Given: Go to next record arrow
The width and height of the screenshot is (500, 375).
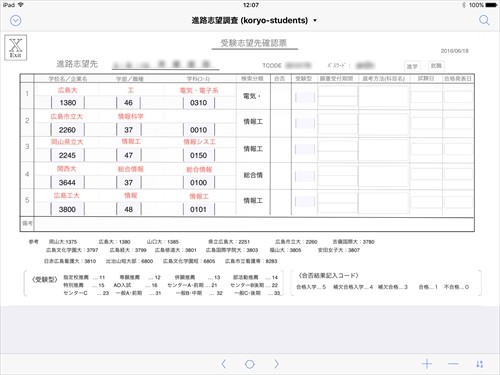Looking at the screenshot, I should click(x=276, y=364).
